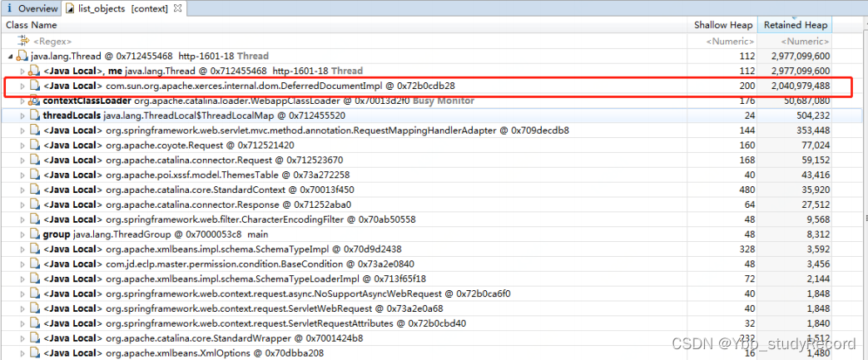Expand the catalina.connector.Response row
Screen dimensions: 868x360
(x=22, y=205)
